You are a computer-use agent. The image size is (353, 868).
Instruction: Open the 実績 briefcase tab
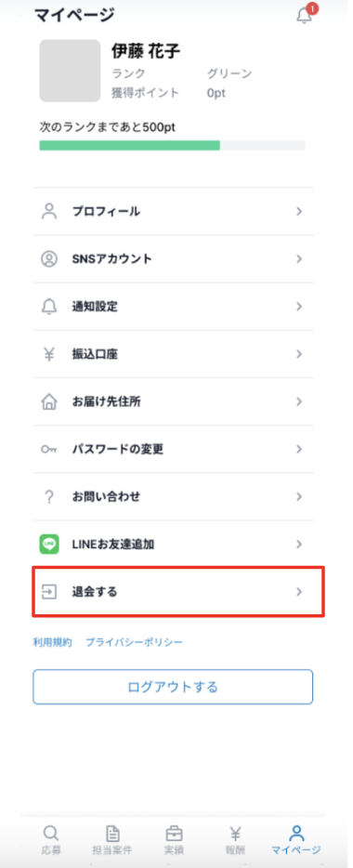pyautogui.click(x=175, y=840)
